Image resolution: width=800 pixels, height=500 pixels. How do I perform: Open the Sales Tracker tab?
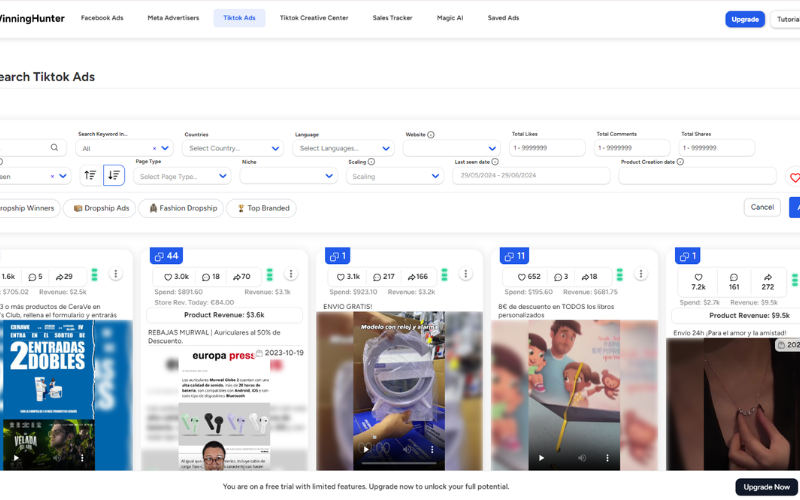coord(392,18)
